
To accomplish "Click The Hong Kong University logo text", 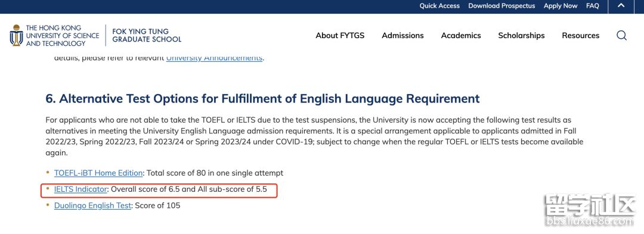I will (63, 36).
